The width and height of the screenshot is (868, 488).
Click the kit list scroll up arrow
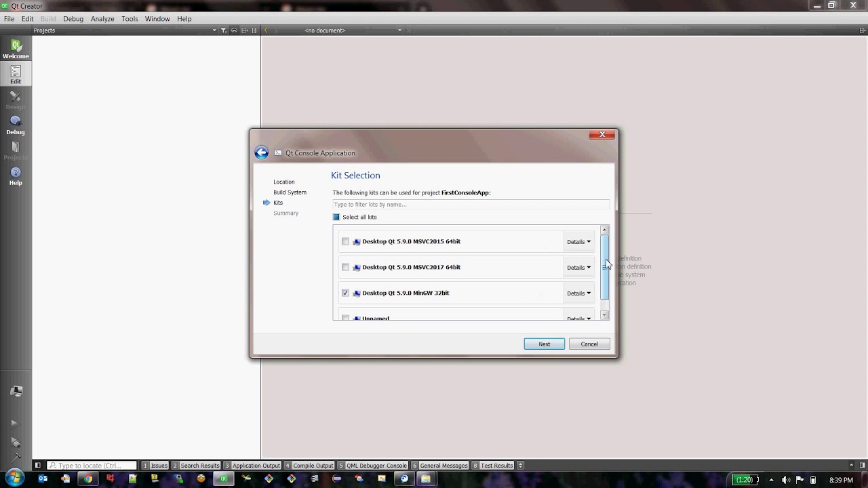coord(604,230)
